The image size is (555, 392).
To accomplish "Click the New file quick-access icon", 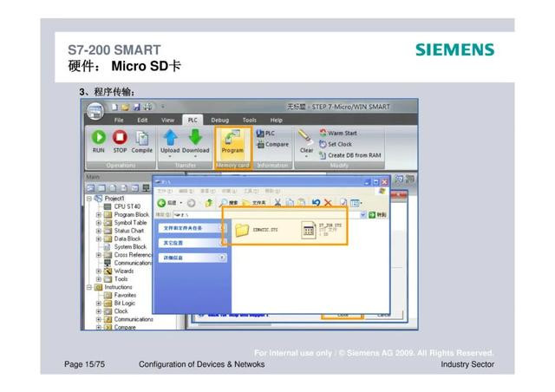I will click(114, 107).
